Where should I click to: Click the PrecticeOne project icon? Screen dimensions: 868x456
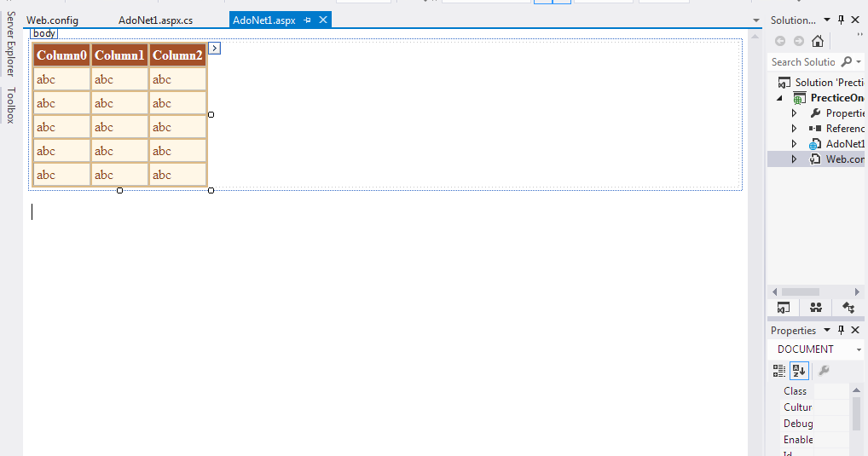click(799, 98)
